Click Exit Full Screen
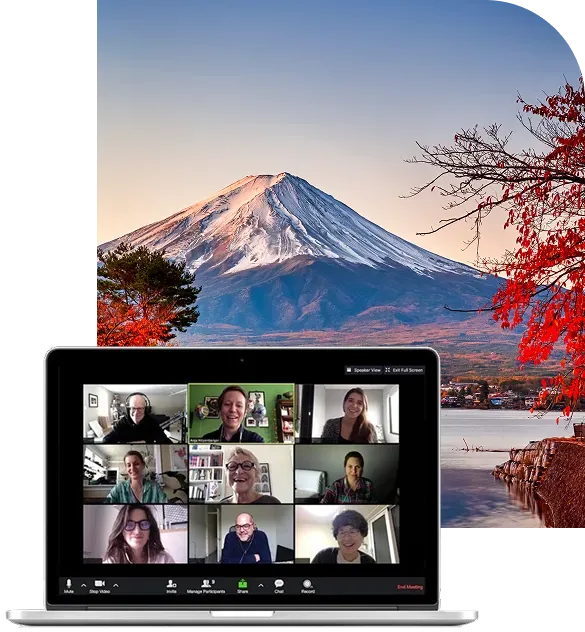The width and height of the screenshot is (585, 632). click(x=404, y=370)
